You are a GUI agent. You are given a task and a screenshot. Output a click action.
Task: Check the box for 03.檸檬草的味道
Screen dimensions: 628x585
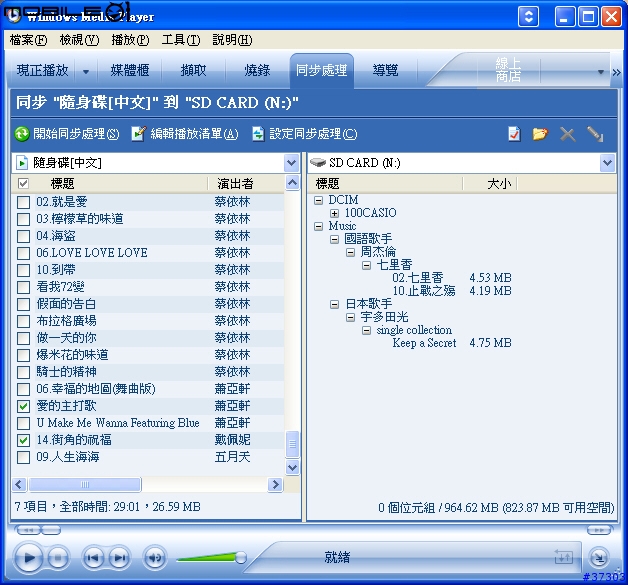click(x=23, y=219)
